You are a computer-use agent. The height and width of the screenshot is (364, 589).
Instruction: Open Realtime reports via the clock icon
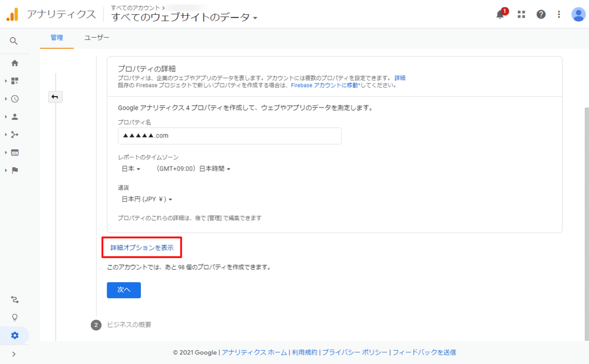(x=15, y=99)
